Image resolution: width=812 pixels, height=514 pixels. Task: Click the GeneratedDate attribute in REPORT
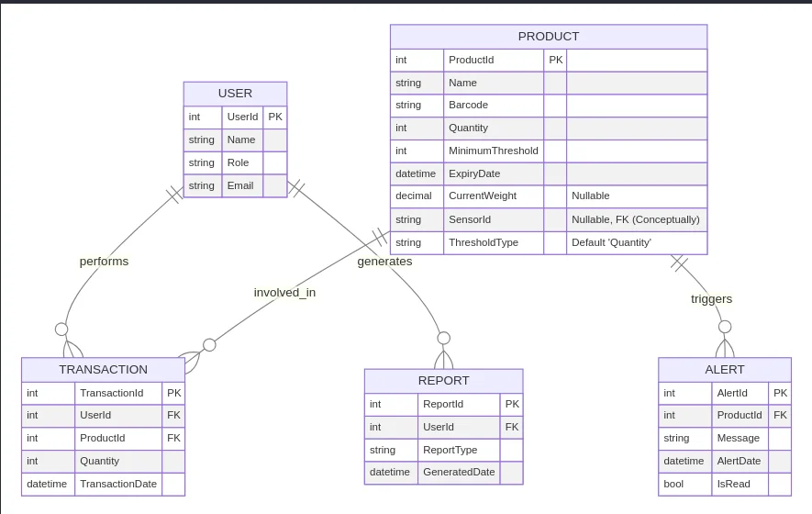point(459,472)
